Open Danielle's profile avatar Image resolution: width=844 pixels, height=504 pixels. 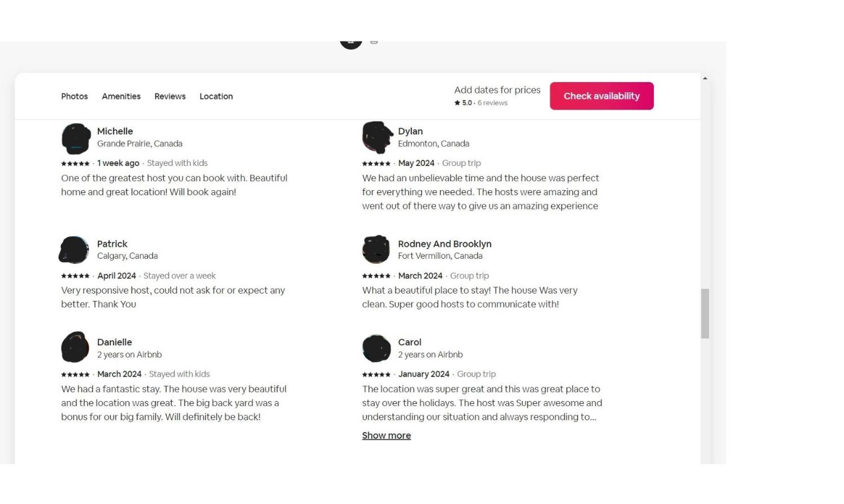[75, 347]
